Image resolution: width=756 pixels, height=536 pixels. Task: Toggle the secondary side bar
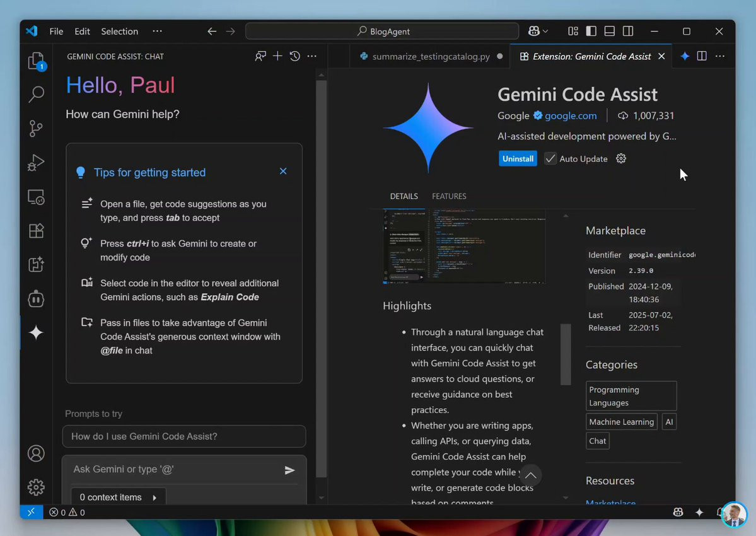[628, 32]
